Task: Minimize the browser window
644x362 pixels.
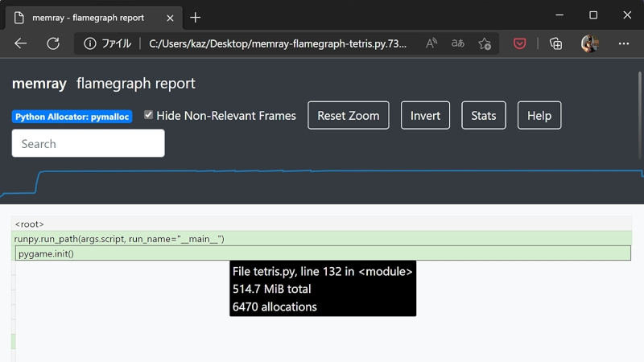Action: click(559, 15)
